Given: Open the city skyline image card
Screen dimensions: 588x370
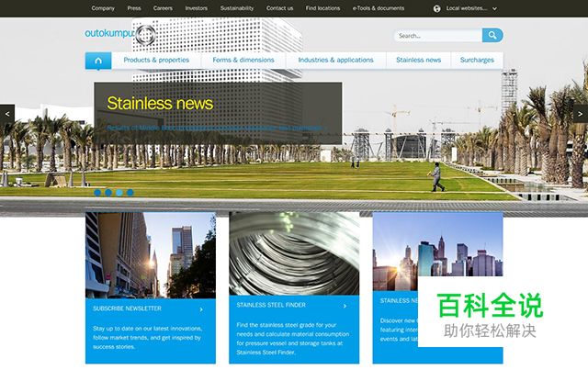Looking at the screenshot, I should pos(437,252).
